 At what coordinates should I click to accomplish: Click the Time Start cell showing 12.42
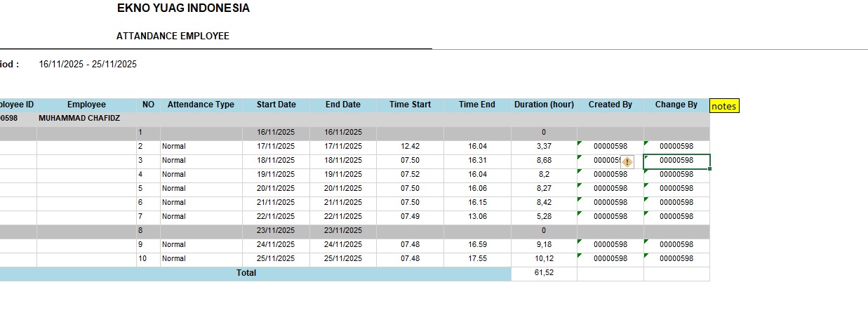coord(410,147)
